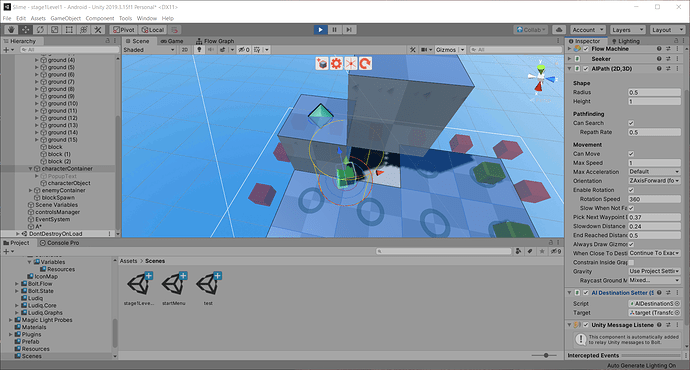Select the Rect Transform tool
Screen dimensions: 690x370
coord(69,29)
